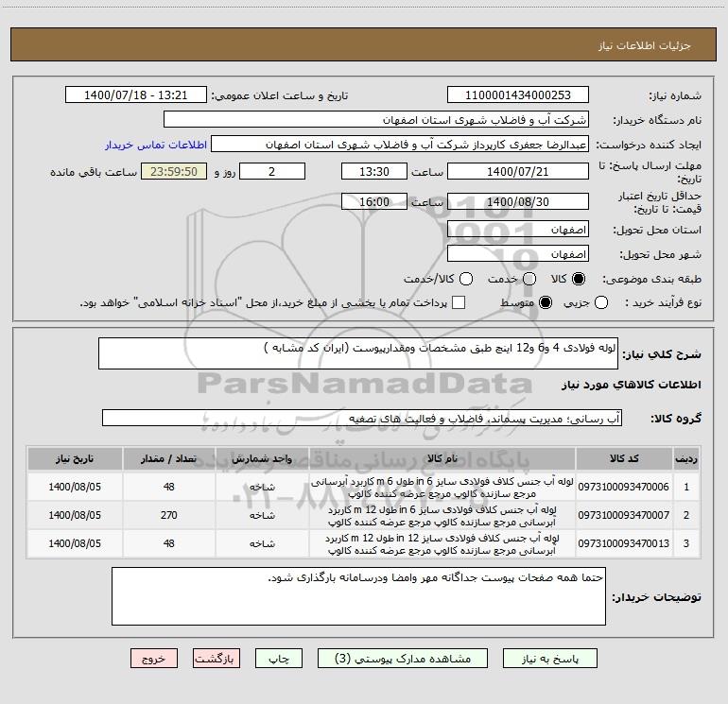Click the چاپ print button
728x704 pixels.
click(279, 659)
